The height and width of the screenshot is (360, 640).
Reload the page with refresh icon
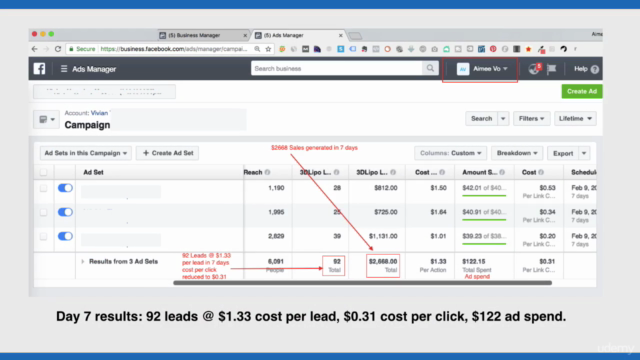point(58,49)
